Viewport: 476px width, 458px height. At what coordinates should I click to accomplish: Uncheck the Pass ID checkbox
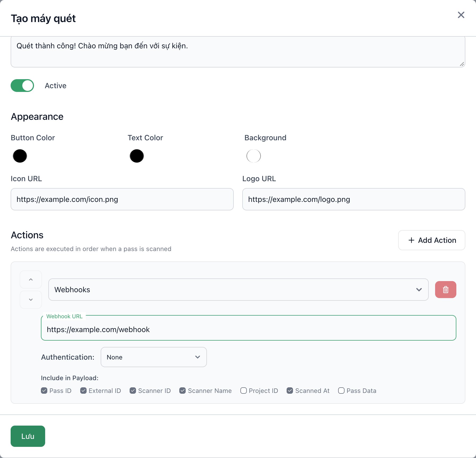(x=44, y=391)
